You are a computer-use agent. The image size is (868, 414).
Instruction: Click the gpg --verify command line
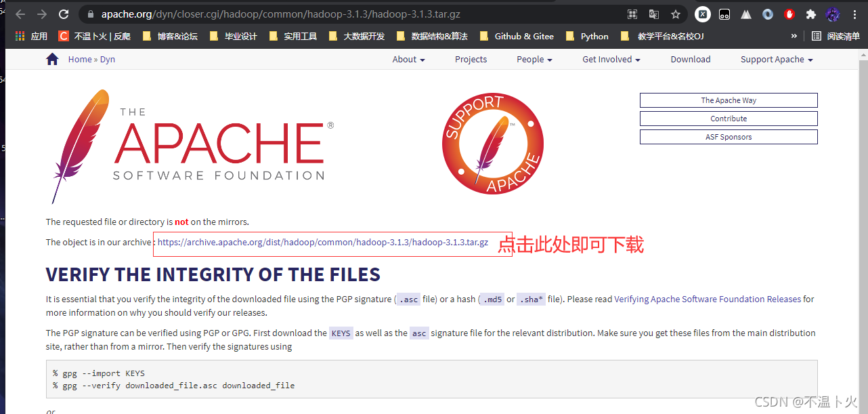173,386
